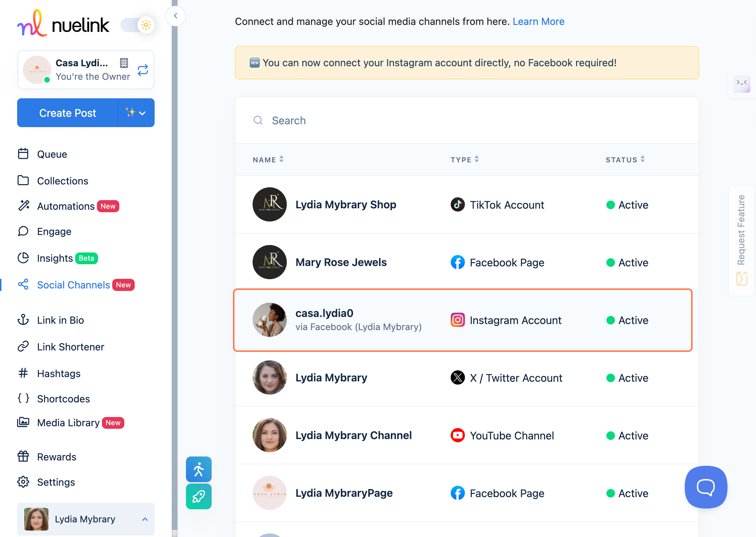Click the Automations magic wand icon
Image resolution: width=756 pixels, height=537 pixels.
(x=24, y=205)
